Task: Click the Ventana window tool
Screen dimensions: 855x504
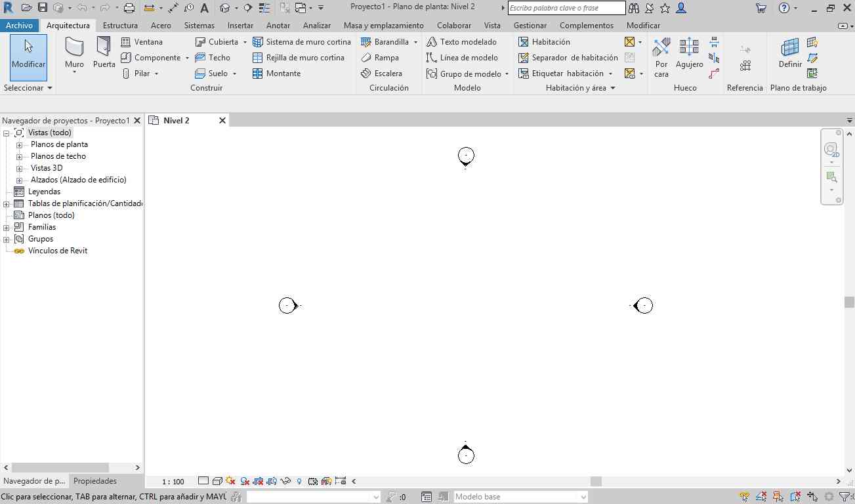Action: click(142, 41)
